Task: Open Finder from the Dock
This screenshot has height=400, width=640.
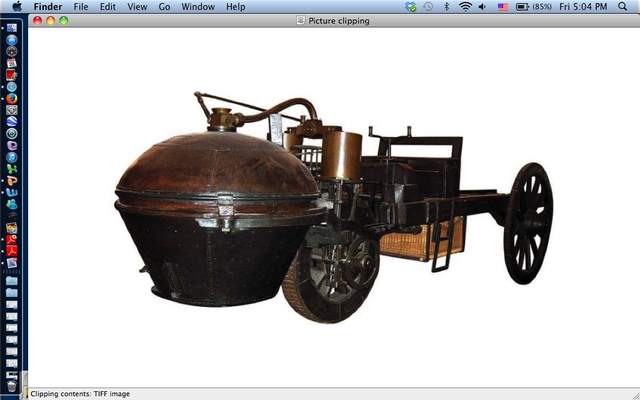Action: (x=12, y=28)
